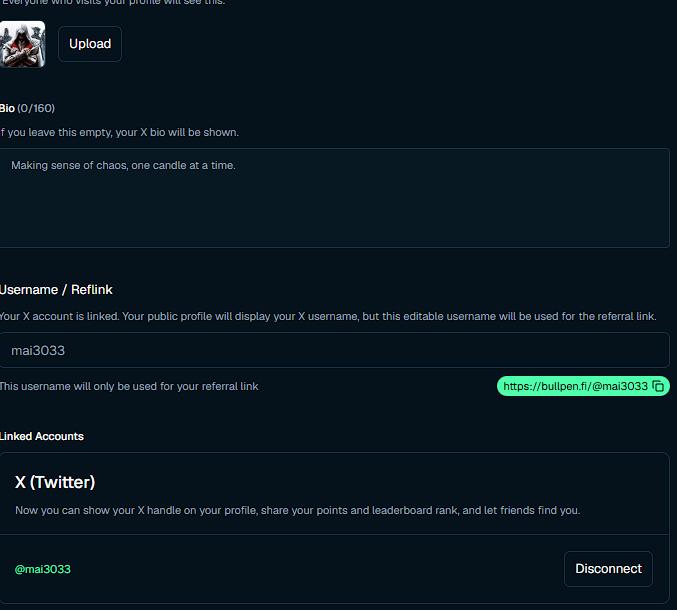Select the 'Username / Reflink' heading
The height and width of the screenshot is (610, 677).
56,290
